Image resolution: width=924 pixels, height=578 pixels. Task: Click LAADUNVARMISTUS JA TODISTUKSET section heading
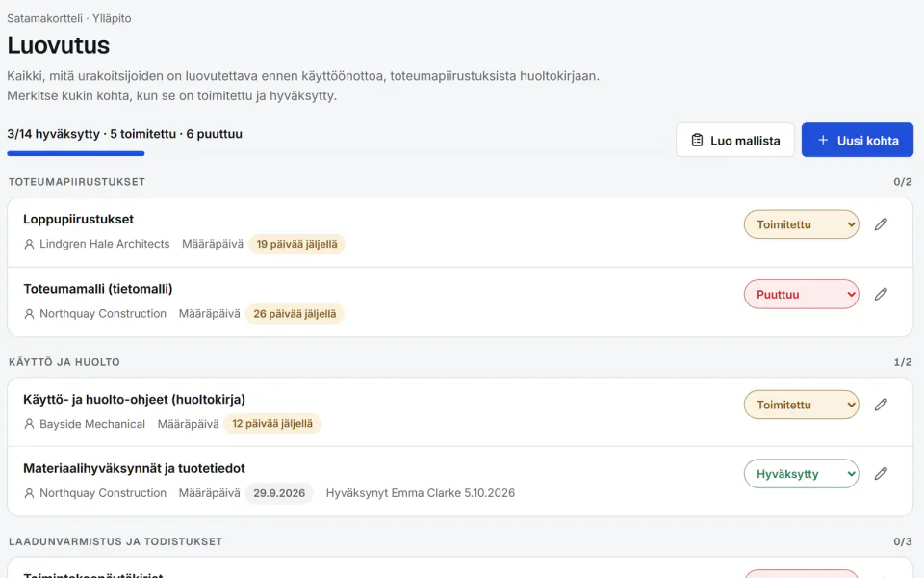pos(115,541)
